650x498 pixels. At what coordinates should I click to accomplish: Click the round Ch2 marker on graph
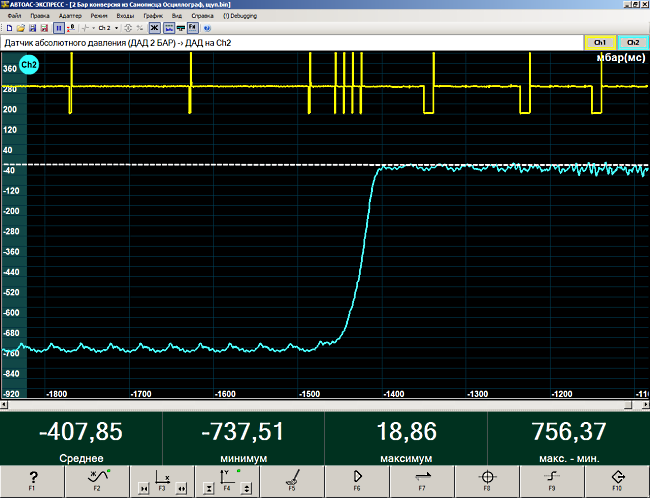tap(30, 66)
